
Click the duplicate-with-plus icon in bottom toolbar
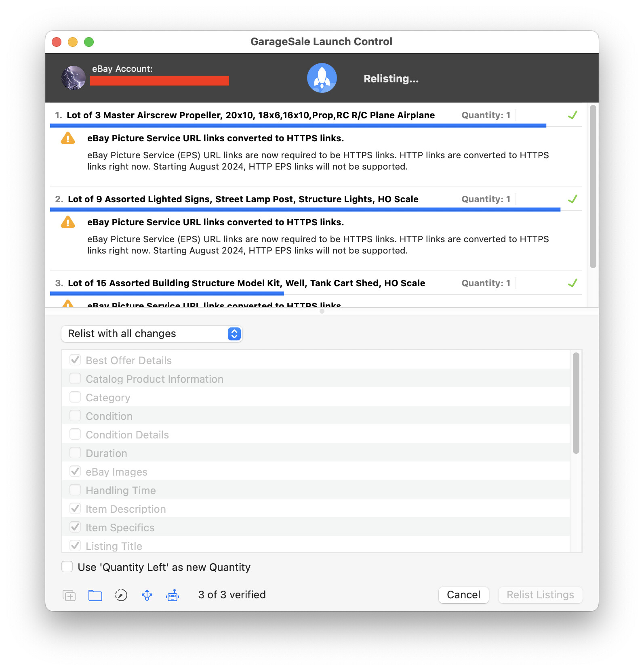[x=69, y=595]
